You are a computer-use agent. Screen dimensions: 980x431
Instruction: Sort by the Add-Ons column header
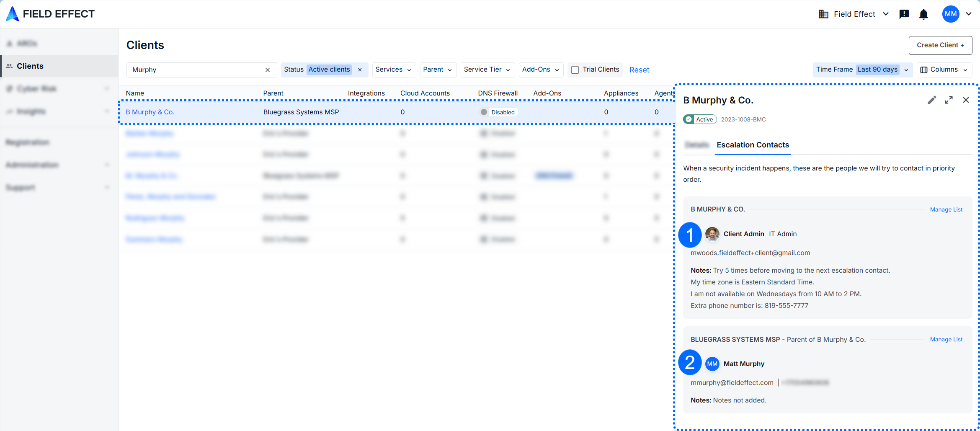click(x=547, y=93)
